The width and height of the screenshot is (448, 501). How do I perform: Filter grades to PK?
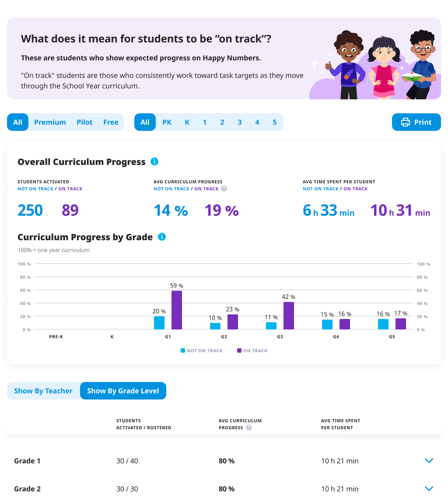(167, 122)
